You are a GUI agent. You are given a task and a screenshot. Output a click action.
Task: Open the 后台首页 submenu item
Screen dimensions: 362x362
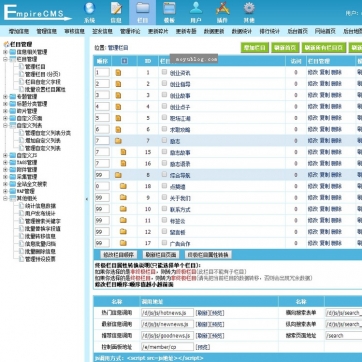[298, 31]
